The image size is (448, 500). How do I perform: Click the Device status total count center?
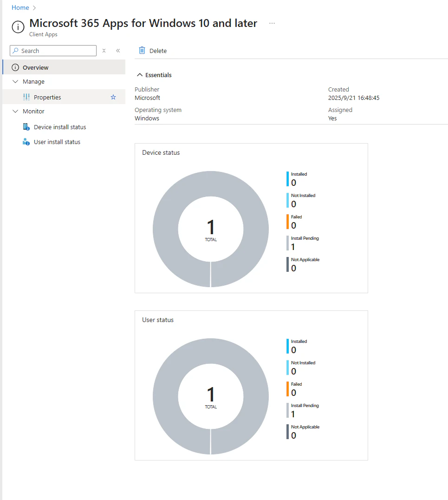tap(211, 230)
